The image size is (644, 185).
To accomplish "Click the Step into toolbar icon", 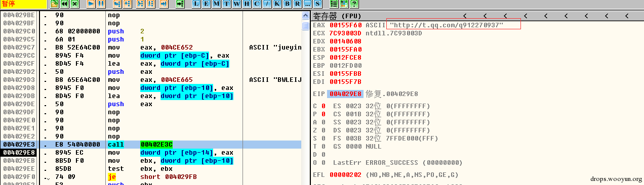I will coord(117,4).
